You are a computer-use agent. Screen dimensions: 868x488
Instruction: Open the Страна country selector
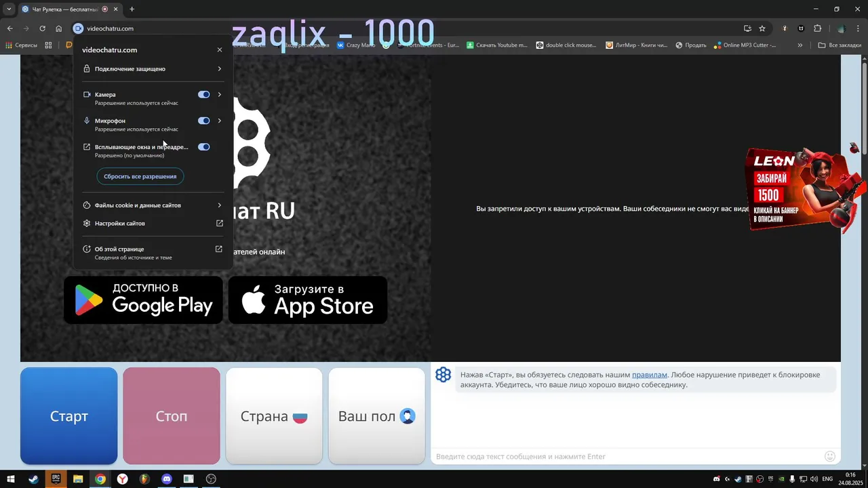tap(274, 416)
